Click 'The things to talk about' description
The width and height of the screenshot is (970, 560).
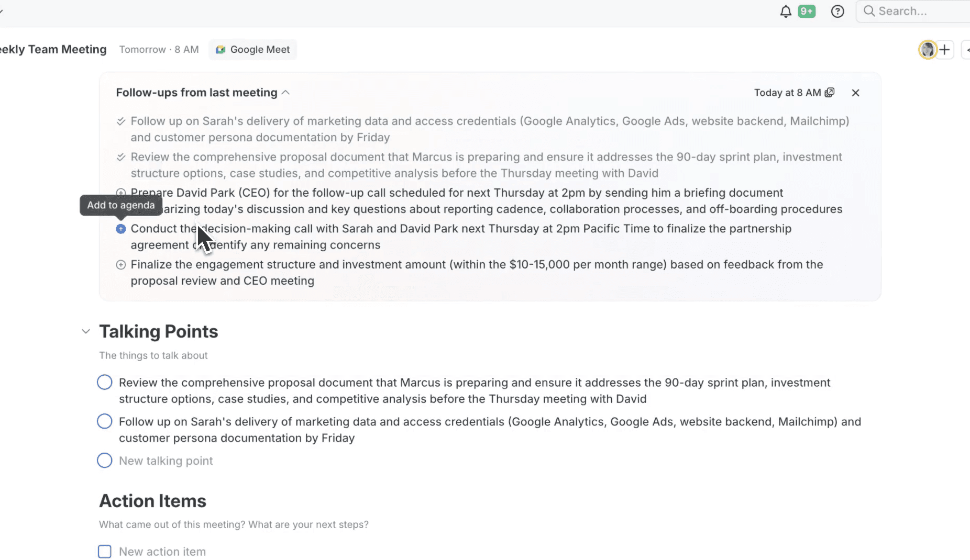click(153, 355)
